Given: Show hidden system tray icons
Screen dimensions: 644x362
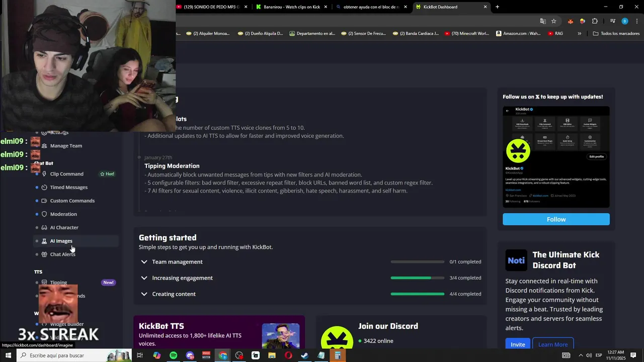Looking at the screenshot, I should pos(580,355).
